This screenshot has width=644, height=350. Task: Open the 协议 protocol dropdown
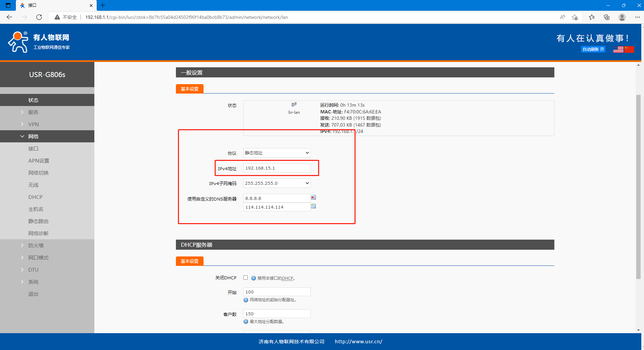pyautogui.click(x=277, y=153)
